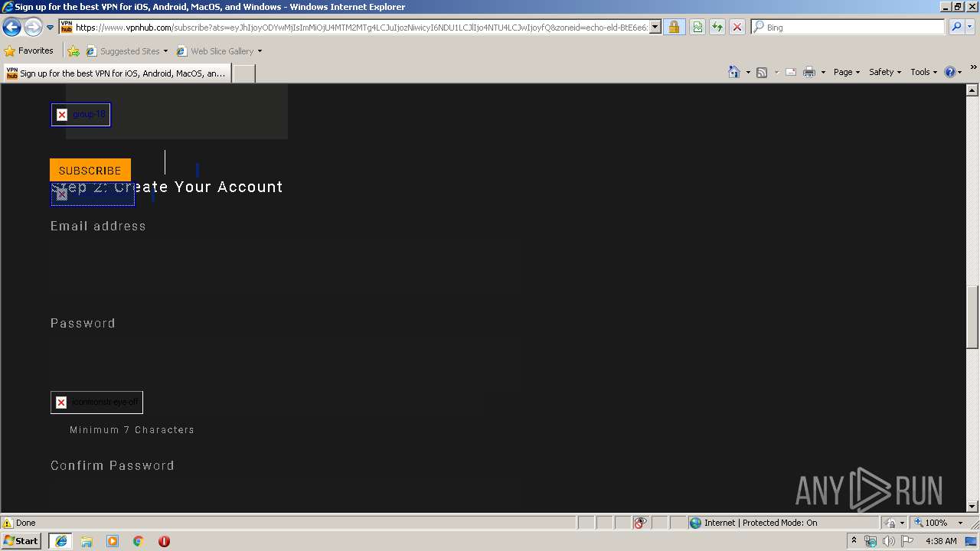Open the status bar security lock dropdown
Viewport: 980px width, 551px height.
pyautogui.click(x=894, y=523)
